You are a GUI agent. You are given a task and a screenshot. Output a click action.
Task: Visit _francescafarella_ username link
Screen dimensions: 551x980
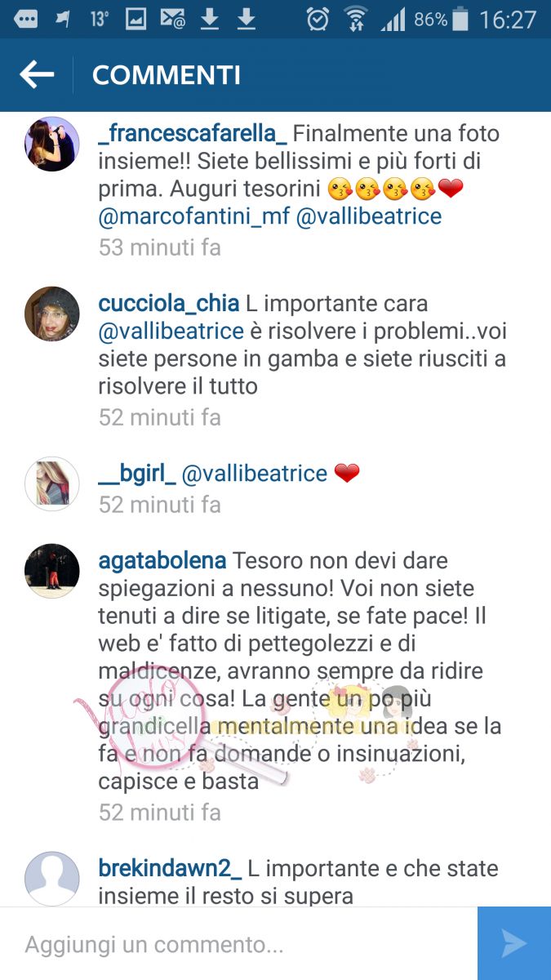click(x=192, y=133)
